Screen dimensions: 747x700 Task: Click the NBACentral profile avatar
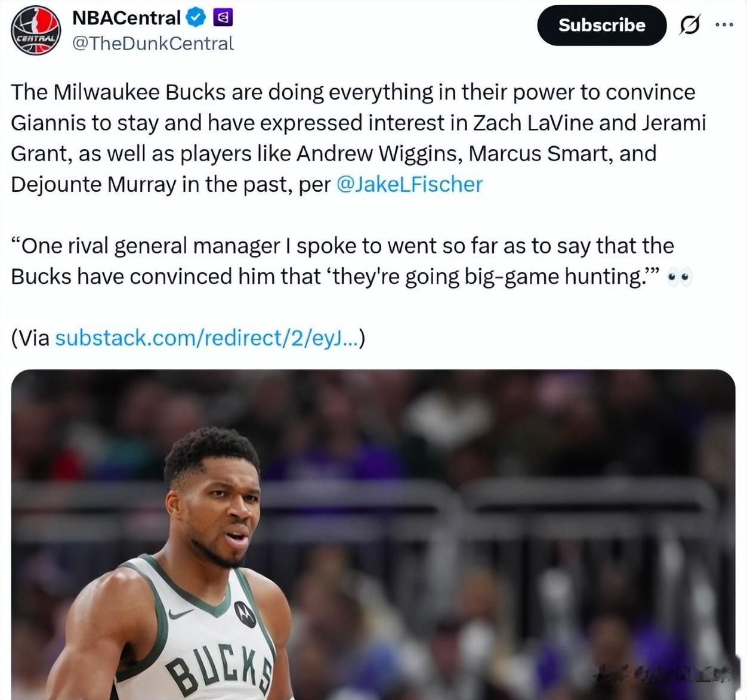pyautogui.click(x=36, y=29)
